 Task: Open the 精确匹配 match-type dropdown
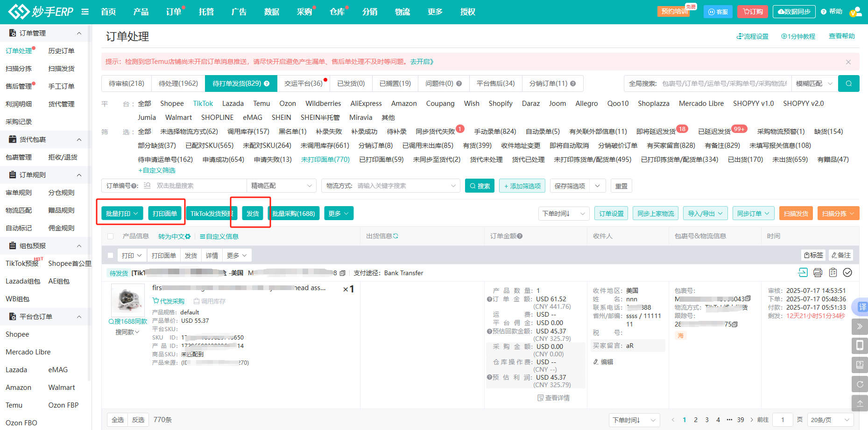coord(281,186)
